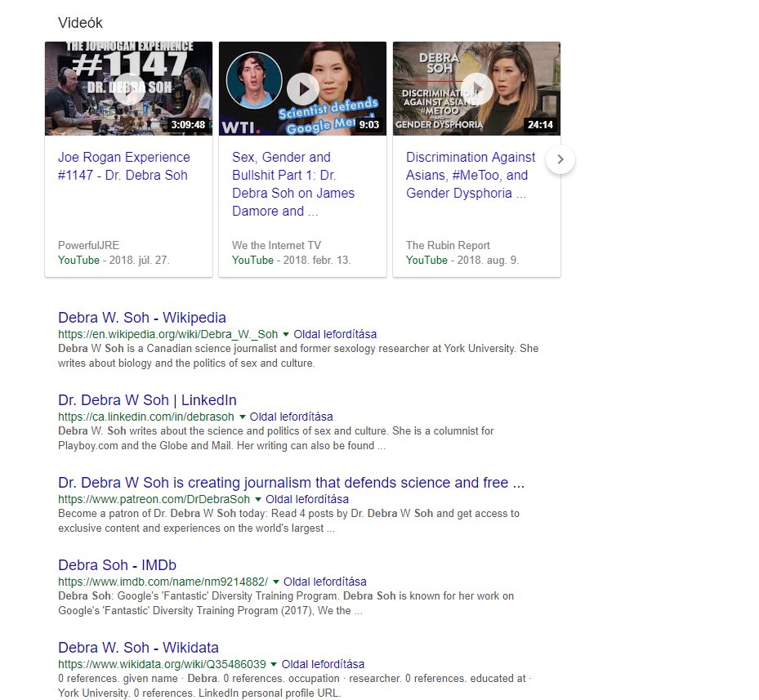Translate the Wikipedia page via Oldal lefordítása
Screen dimensions: 759x700
pyautogui.click(x=335, y=335)
